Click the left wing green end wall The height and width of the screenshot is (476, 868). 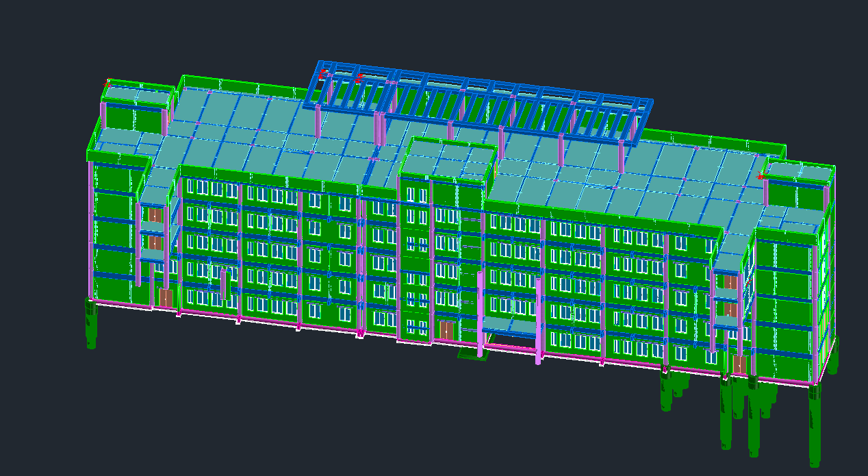pyautogui.click(x=112, y=233)
